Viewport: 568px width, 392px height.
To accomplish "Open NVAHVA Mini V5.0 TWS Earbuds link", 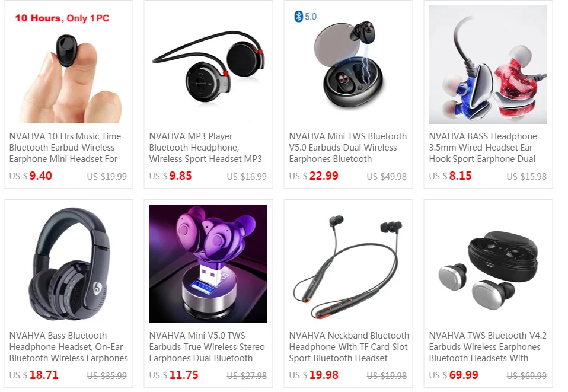I will pyautogui.click(x=207, y=347).
